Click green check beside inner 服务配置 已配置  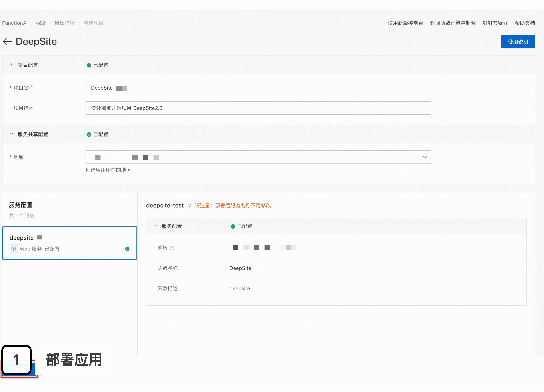pyautogui.click(x=232, y=226)
